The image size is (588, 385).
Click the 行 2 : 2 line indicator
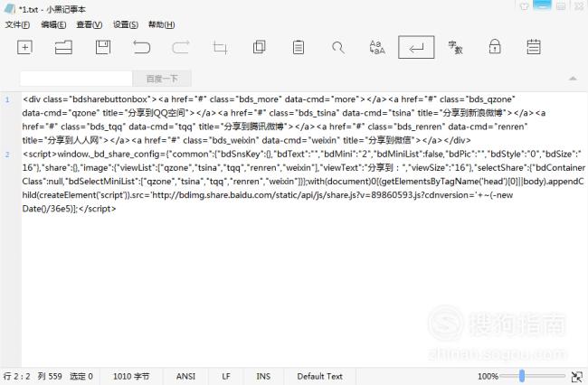[x=17, y=376]
